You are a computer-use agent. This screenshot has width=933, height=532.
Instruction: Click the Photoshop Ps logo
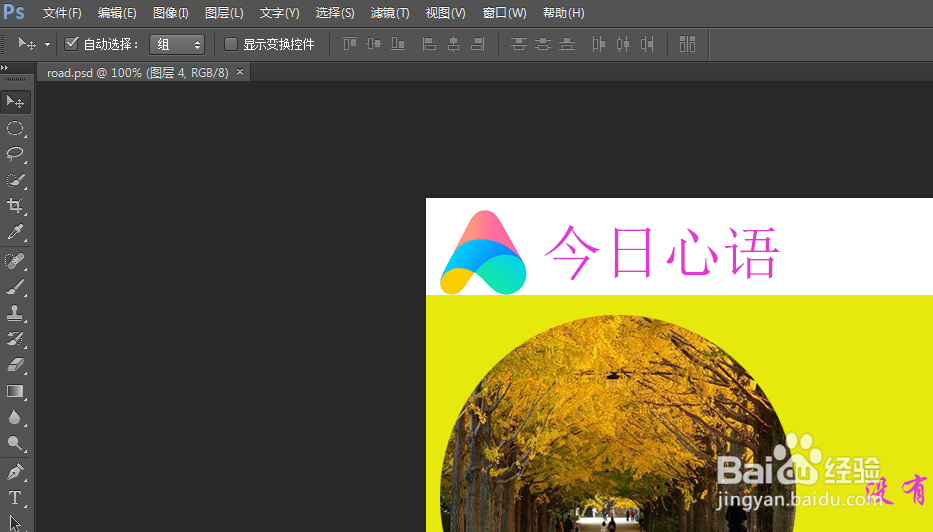(x=14, y=12)
